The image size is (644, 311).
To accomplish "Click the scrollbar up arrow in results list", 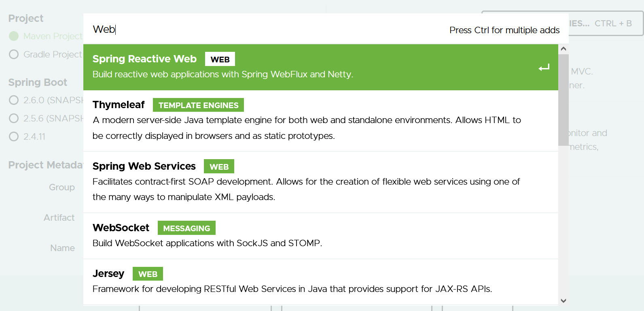I will click(563, 49).
